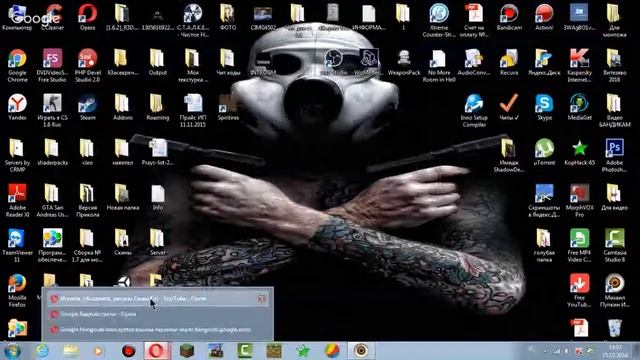The image size is (640, 360).
Task: Open Windows Explorer from the taskbar
Action: click(x=71, y=351)
